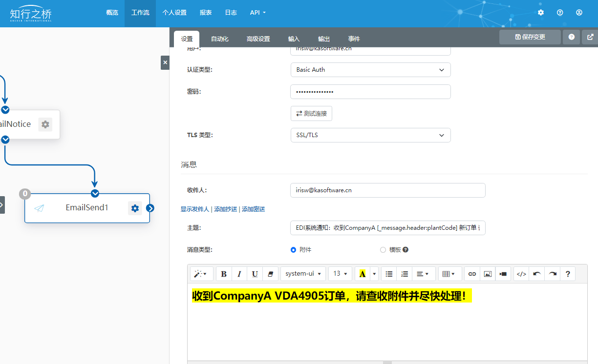Click the 收件人 email input field
598x364 pixels.
tap(387, 190)
